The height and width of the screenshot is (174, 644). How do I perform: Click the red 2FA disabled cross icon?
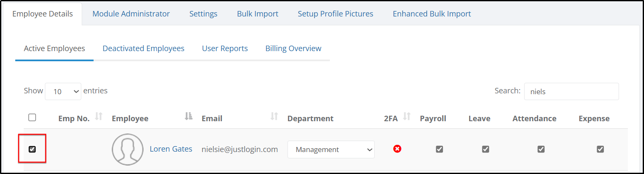pos(397,149)
